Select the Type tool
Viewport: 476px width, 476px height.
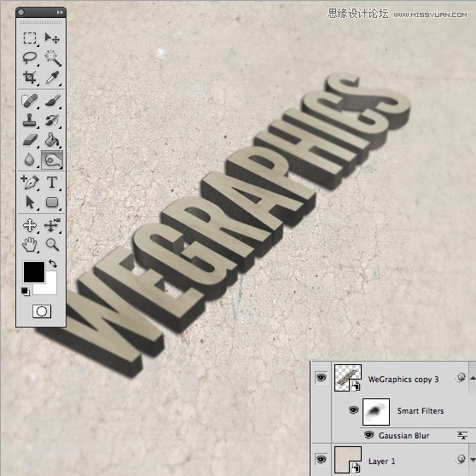pos(52,183)
